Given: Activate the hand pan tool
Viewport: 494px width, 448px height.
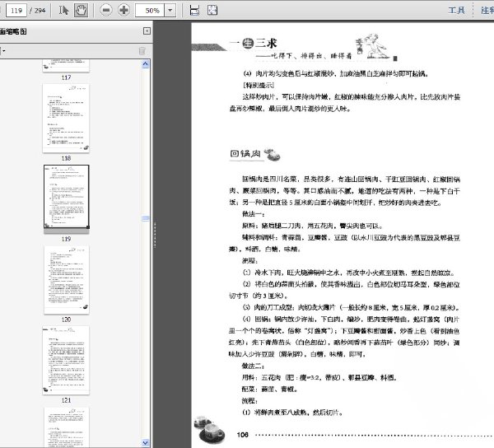Looking at the screenshot, I should point(81,11).
